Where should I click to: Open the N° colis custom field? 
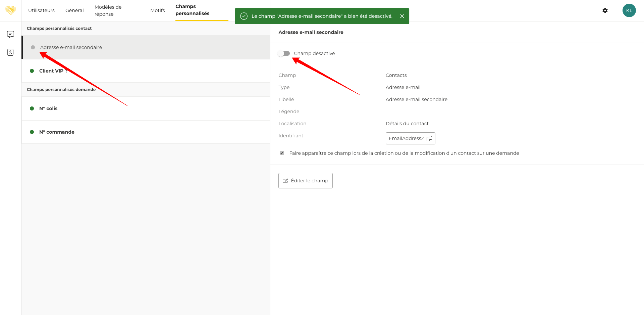pyautogui.click(x=48, y=108)
